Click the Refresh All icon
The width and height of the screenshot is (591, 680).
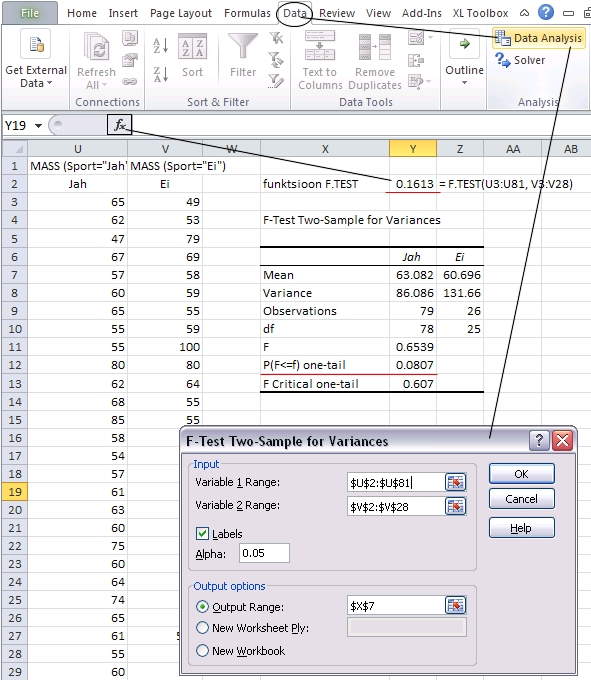pyautogui.click(x=97, y=46)
